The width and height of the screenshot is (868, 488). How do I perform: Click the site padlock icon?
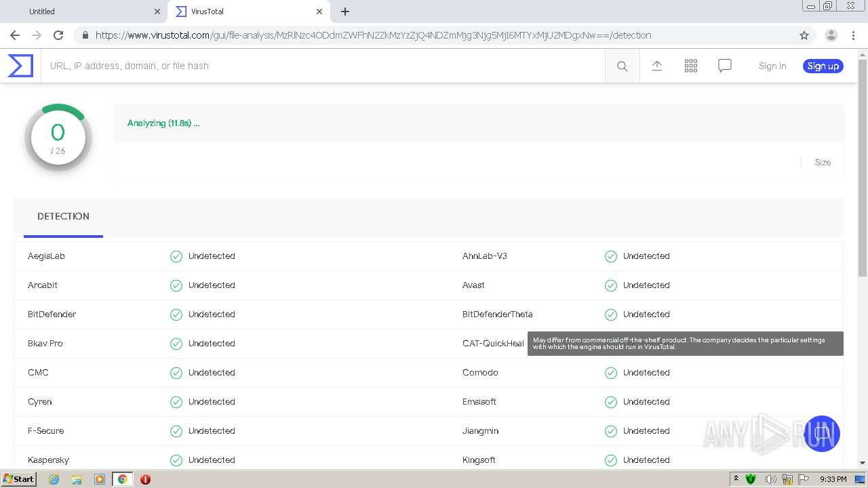(85, 35)
